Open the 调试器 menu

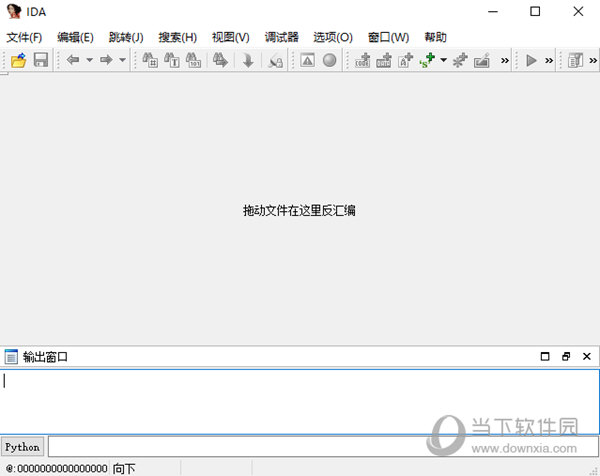point(282,37)
